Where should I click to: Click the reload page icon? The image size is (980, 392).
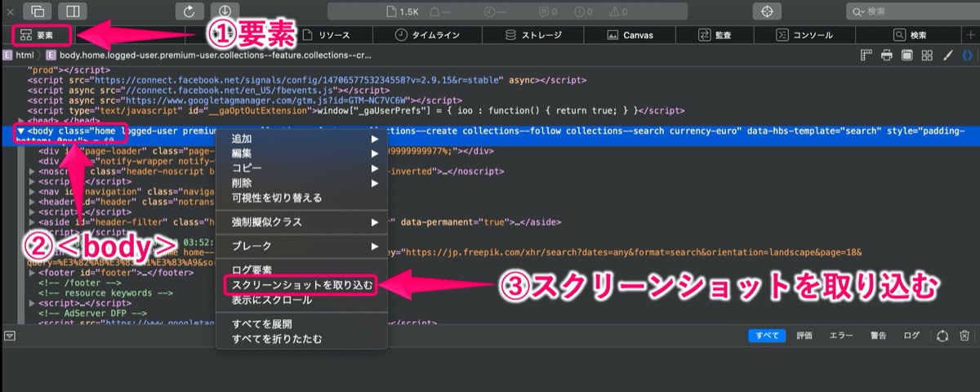189,11
